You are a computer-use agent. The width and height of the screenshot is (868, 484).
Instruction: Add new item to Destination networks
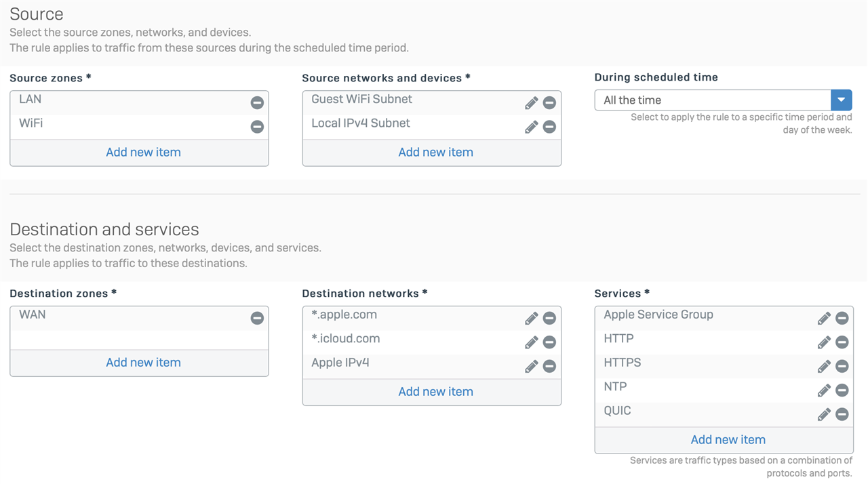(x=435, y=391)
